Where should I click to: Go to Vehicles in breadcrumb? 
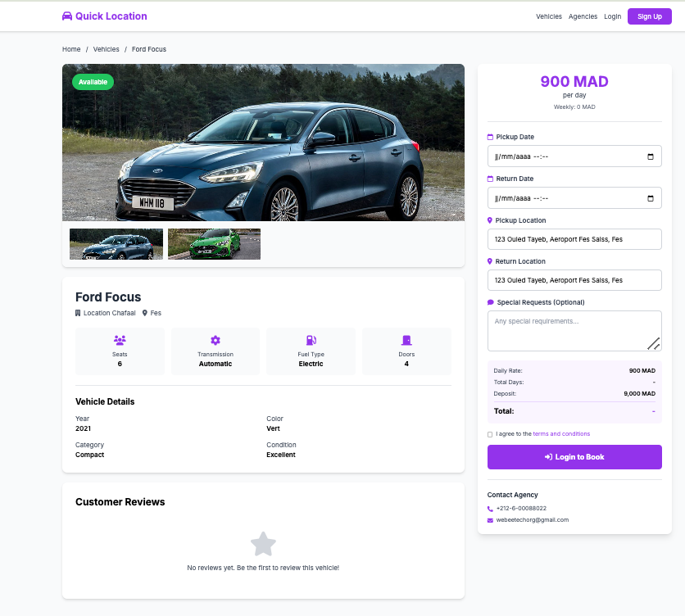107,49
